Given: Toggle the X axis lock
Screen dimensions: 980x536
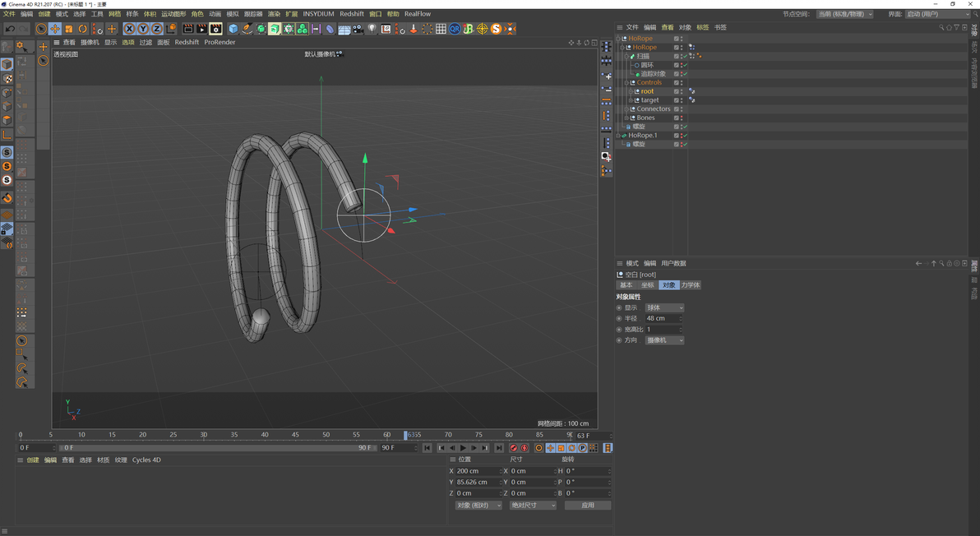Looking at the screenshot, I should click(129, 29).
